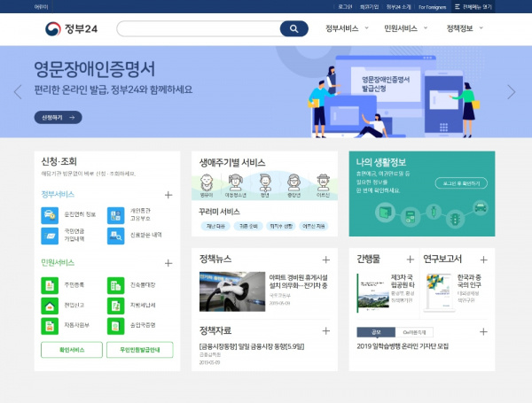Screen dimensions: 532x403
Task: Click the second 꾸러미 서비스 tag pill
Action: coord(248,226)
